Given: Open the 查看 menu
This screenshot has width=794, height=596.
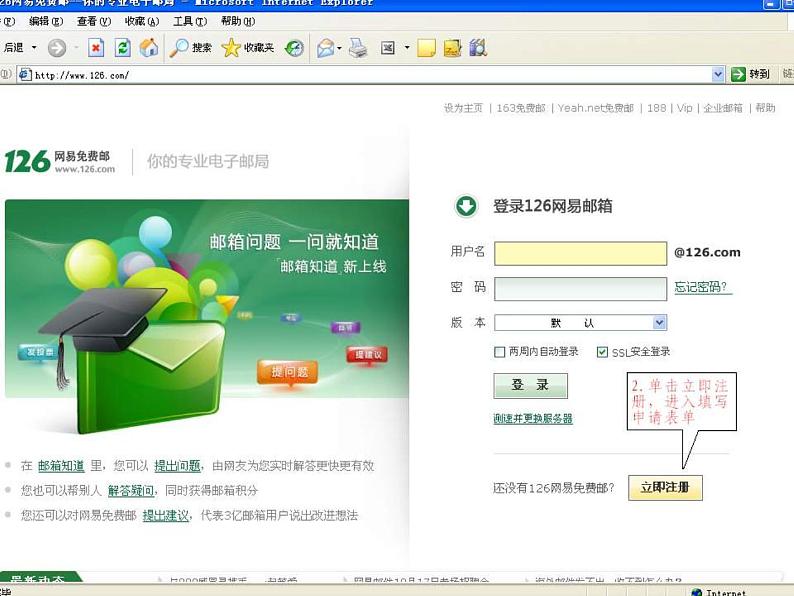Looking at the screenshot, I should coord(94,21).
